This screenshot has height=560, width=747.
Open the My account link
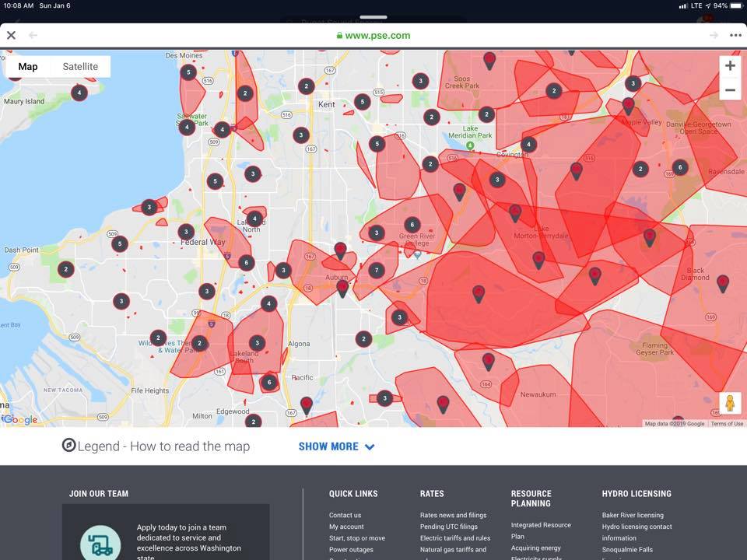pos(346,527)
